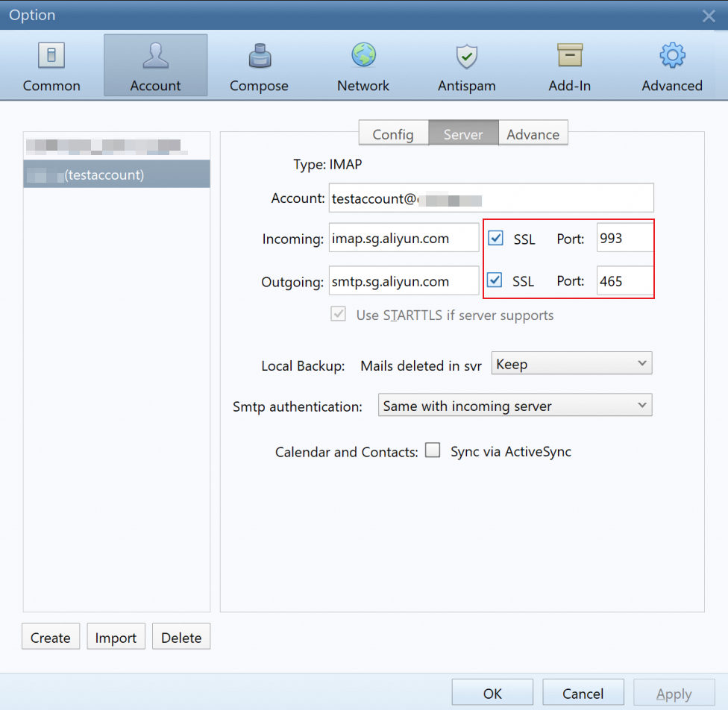
Task: Click the Outgoing server field smtp.sg.aliyun.com
Action: point(404,280)
